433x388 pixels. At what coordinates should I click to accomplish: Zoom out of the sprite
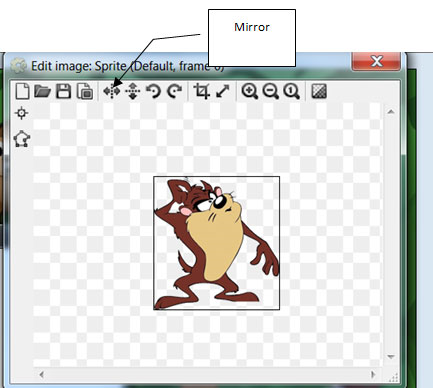pyautogui.click(x=271, y=91)
